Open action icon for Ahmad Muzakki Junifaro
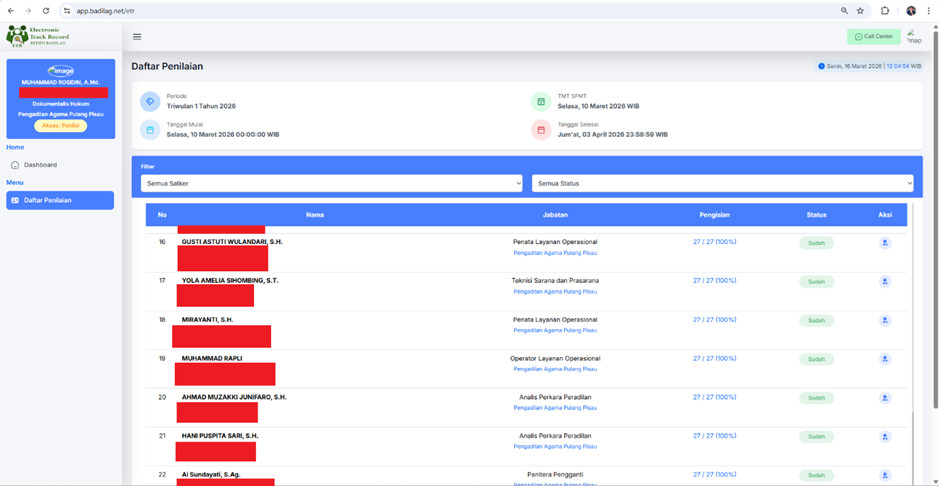Viewport: 939px width, 486px height. tap(884, 398)
